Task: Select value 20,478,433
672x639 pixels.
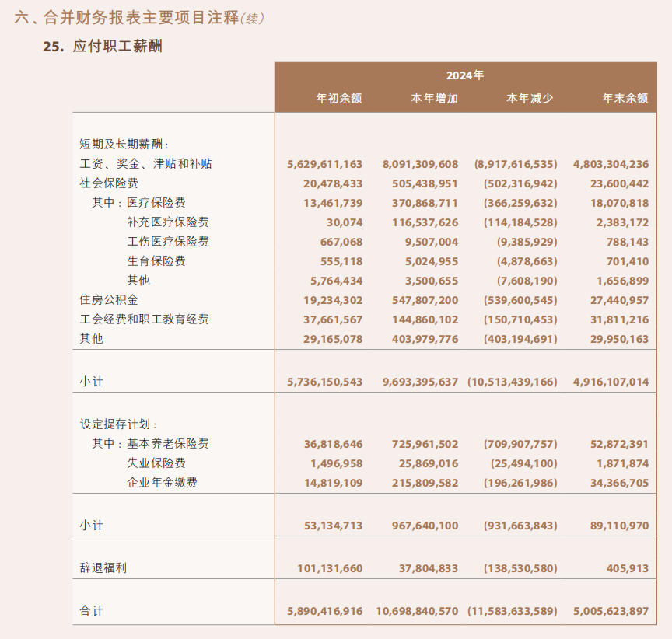Action: (333, 183)
